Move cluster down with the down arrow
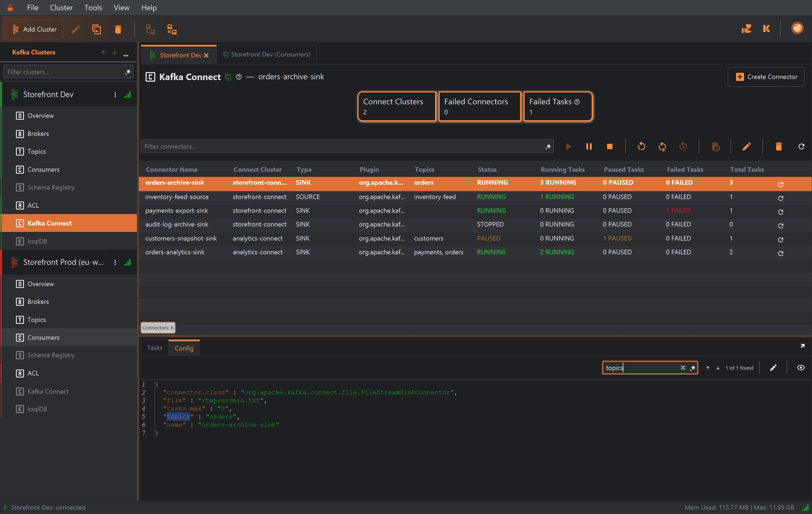Screen dimensions: 812x514 (x=115, y=52)
